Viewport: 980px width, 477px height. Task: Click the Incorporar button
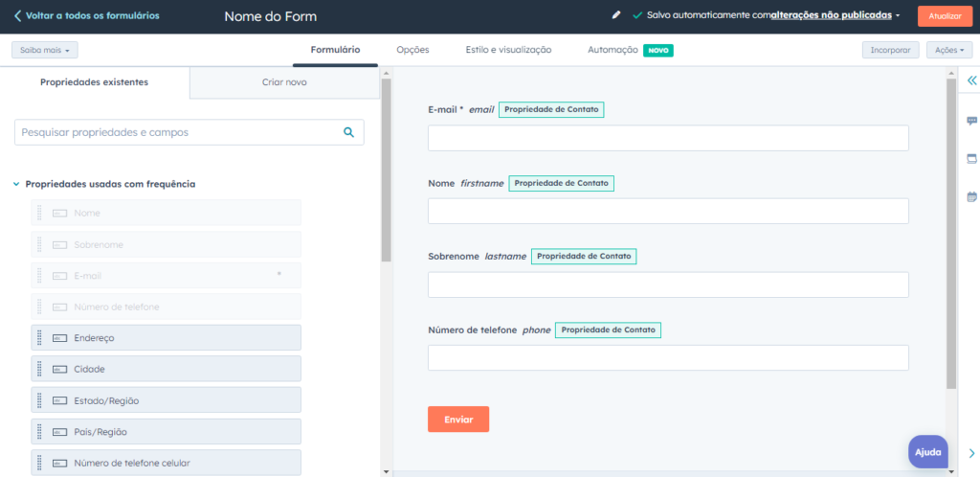coord(891,50)
